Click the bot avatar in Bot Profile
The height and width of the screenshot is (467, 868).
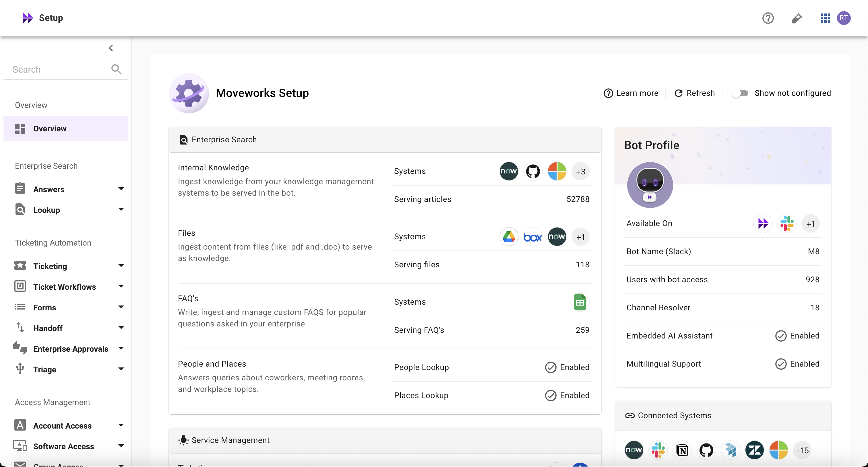[x=650, y=185]
